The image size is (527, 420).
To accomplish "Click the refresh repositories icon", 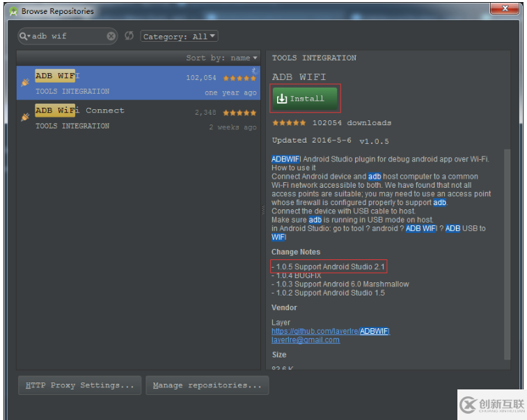I will pos(129,35).
